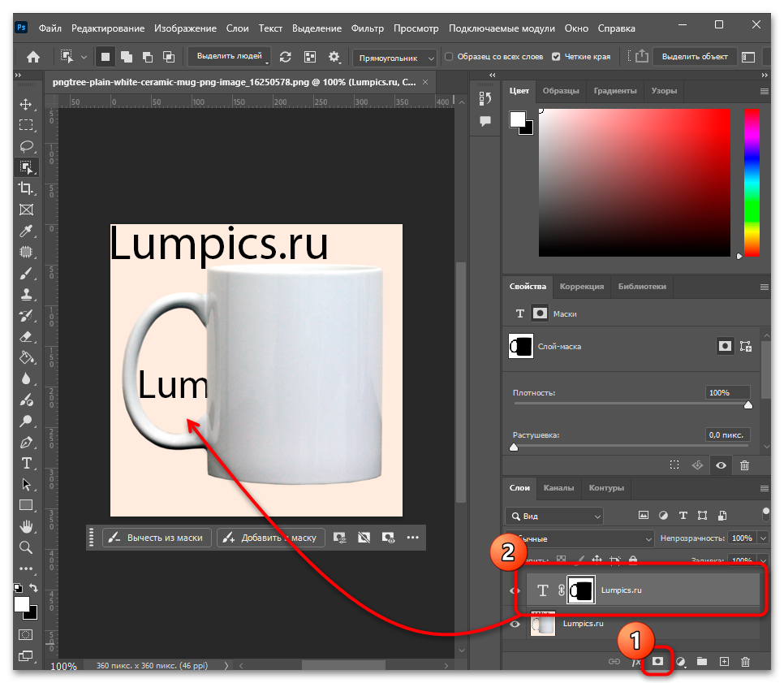Create a new layer with the plus icon
This screenshot has width=784, height=683.
724,662
